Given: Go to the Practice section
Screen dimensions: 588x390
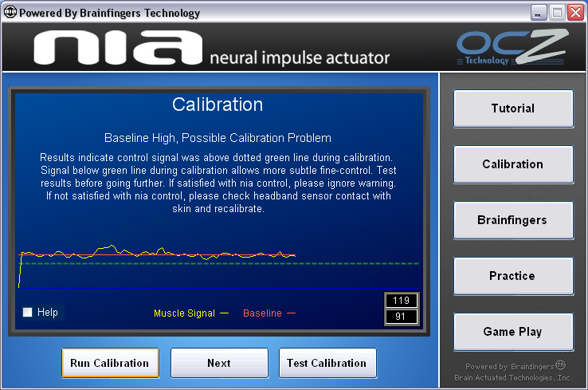Looking at the screenshot, I should [x=513, y=276].
